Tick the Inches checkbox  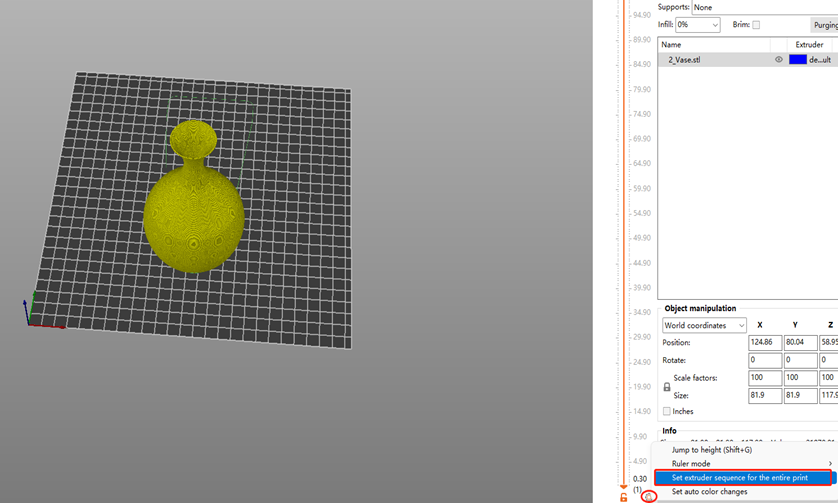coord(666,411)
